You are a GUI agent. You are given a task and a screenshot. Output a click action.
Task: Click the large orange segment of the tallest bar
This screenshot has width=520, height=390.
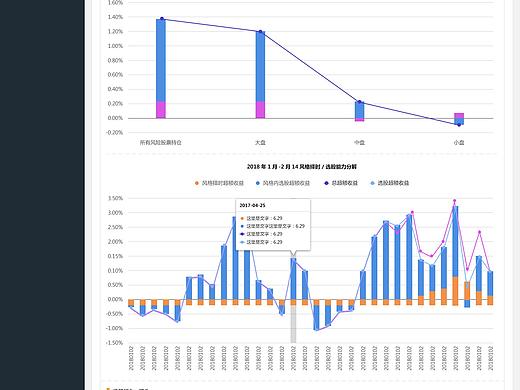(455, 290)
